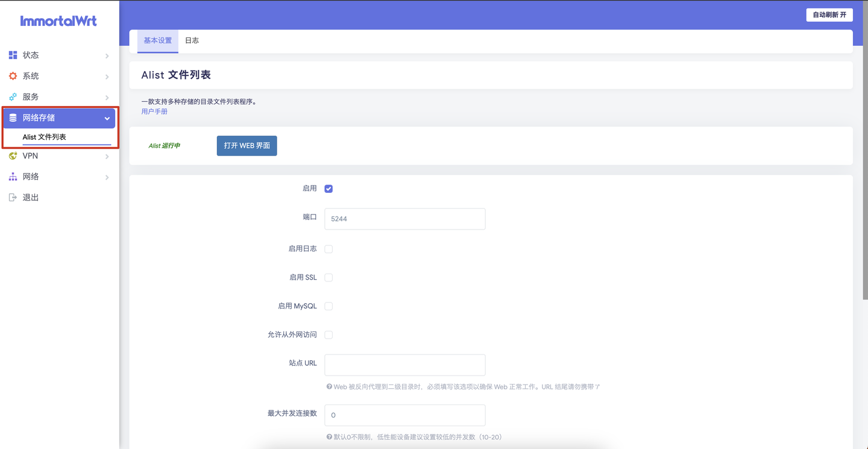Select the Alist 文件列表 submenu item

(x=45, y=137)
